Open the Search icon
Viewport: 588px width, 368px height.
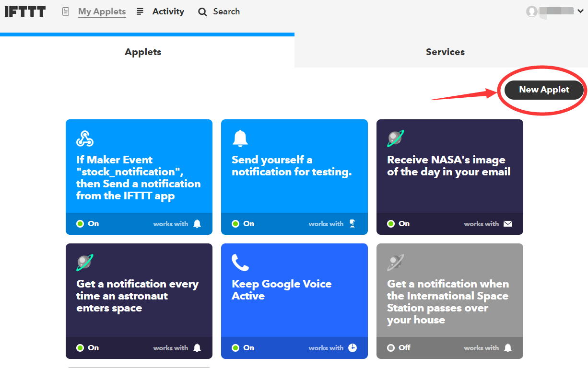[202, 11]
